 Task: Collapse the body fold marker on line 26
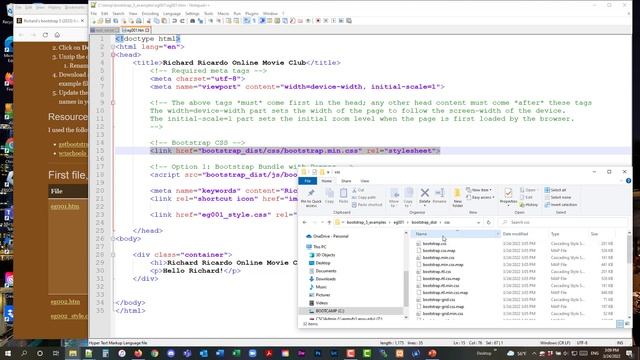(113, 239)
